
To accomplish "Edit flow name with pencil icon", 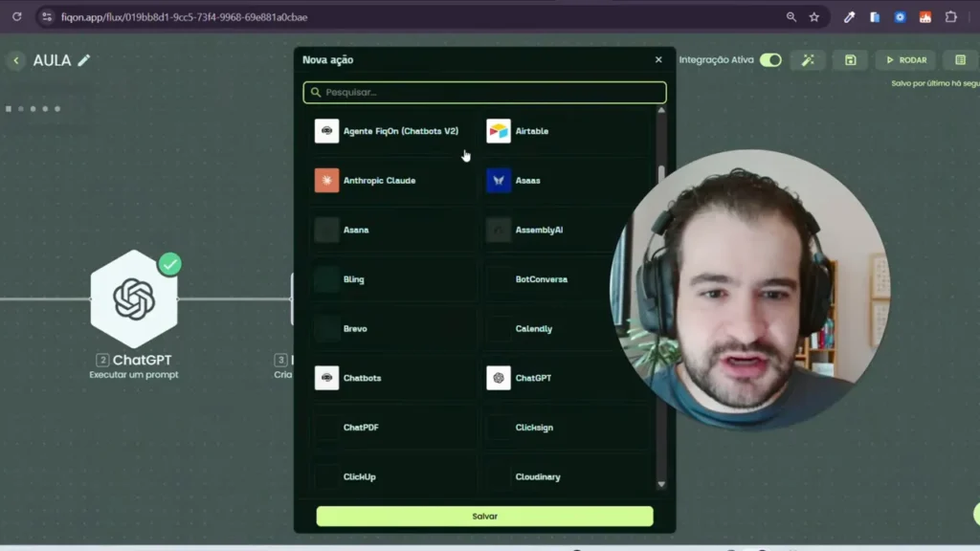I will coord(84,60).
